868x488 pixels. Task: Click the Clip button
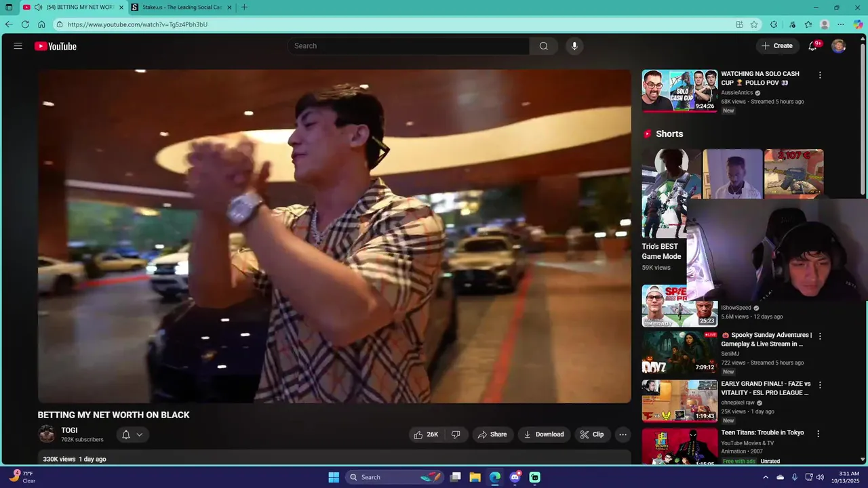592,434
